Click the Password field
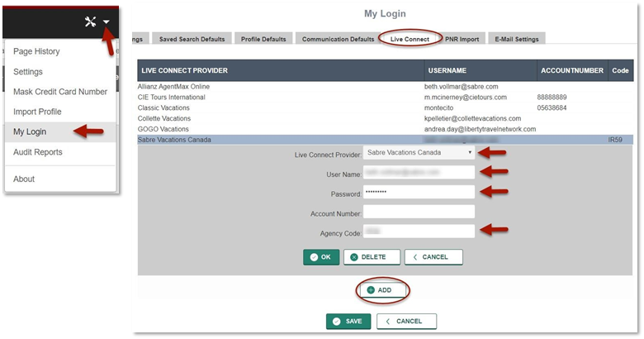Screen dimensions: 644x339 (419, 192)
